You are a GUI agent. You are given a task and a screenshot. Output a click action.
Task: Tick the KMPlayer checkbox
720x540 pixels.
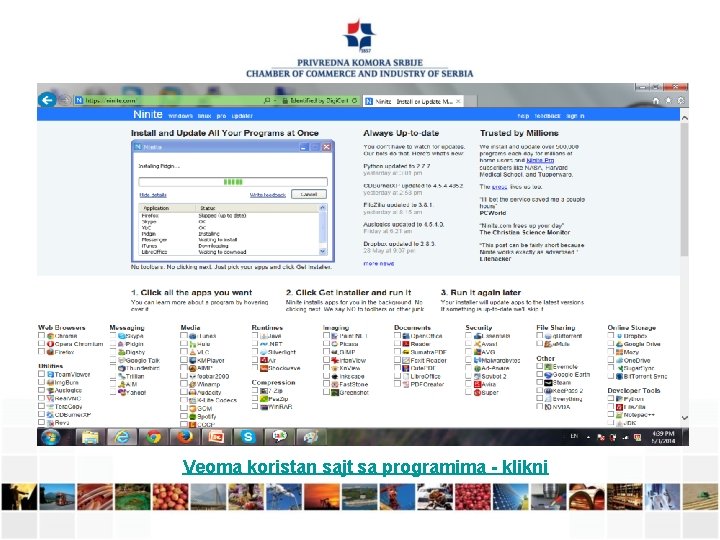tap(184, 360)
